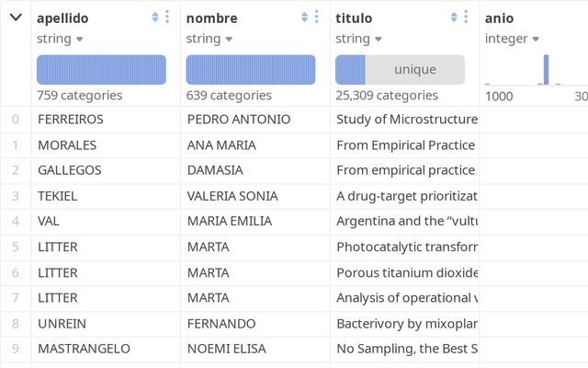
Task: Open the apellido string type dropdown
Action: click(x=60, y=39)
